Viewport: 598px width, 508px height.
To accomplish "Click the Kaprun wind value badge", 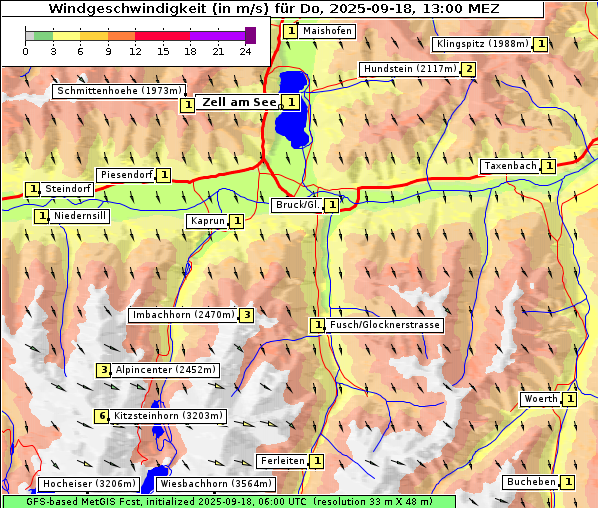I will (237, 221).
